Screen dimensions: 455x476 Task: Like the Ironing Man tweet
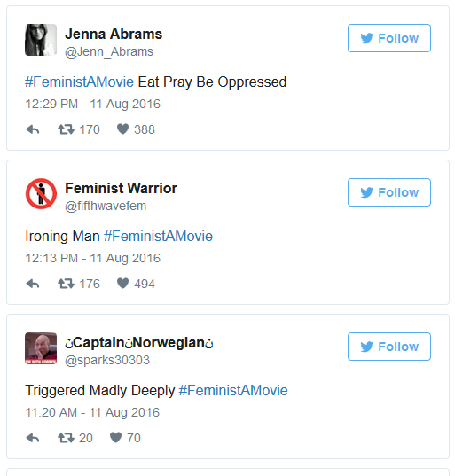point(122,284)
